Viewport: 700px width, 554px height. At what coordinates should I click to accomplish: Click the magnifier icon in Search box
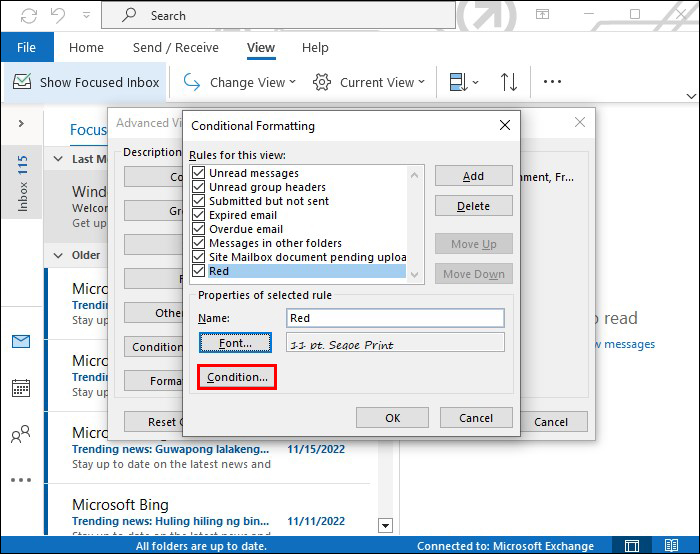coord(129,15)
